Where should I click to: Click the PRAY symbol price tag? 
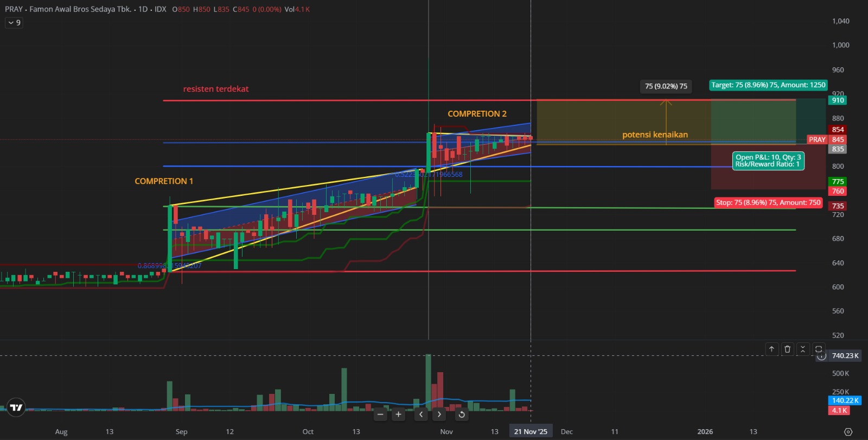click(x=817, y=139)
